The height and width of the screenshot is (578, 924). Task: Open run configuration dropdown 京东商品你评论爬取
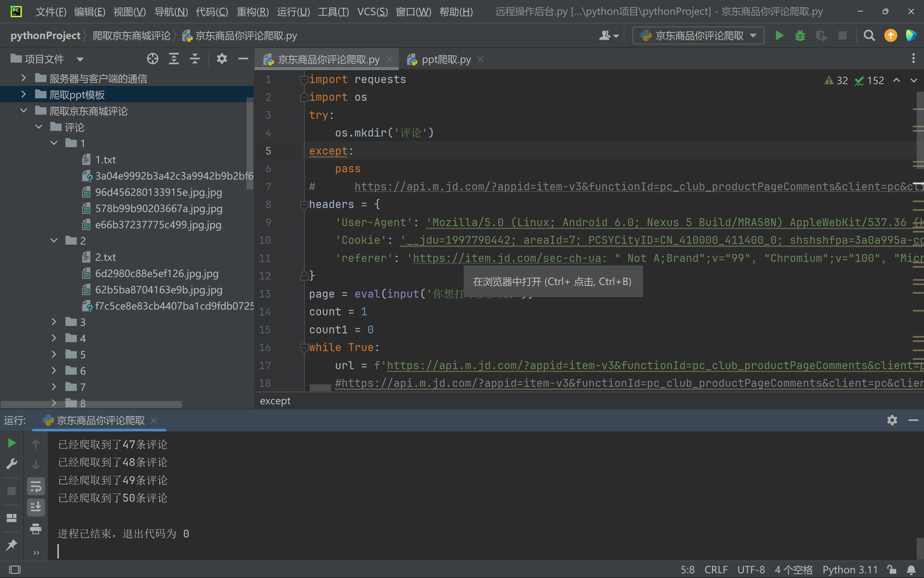pyautogui.click(x=698, y=35)
